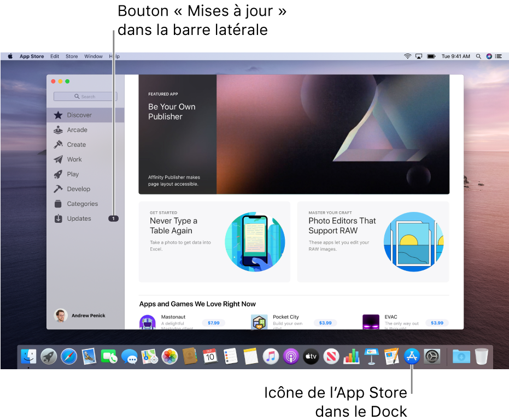Open Pages in the Dock
509x420 pixels.
click(x=392, y=357)
